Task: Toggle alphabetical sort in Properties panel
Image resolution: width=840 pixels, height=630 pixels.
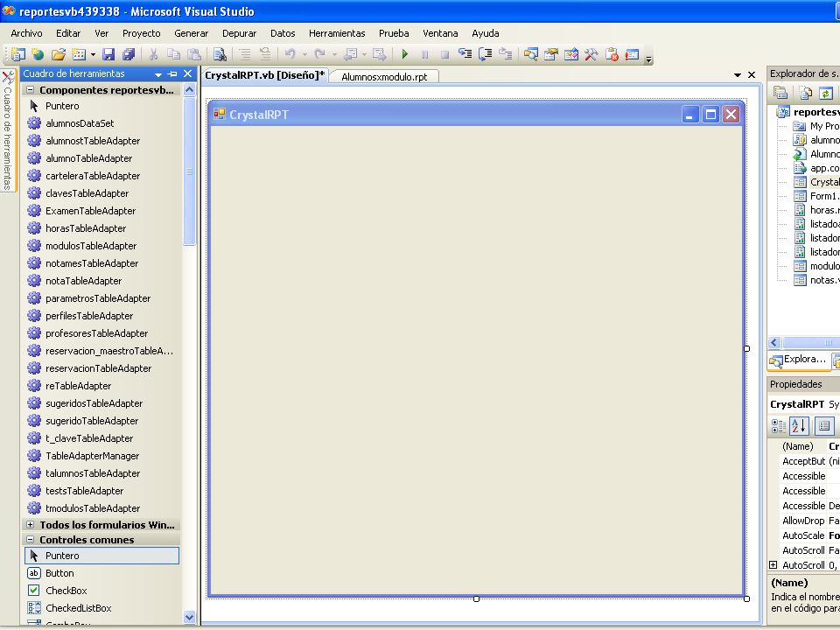Action: click(799, 426)
